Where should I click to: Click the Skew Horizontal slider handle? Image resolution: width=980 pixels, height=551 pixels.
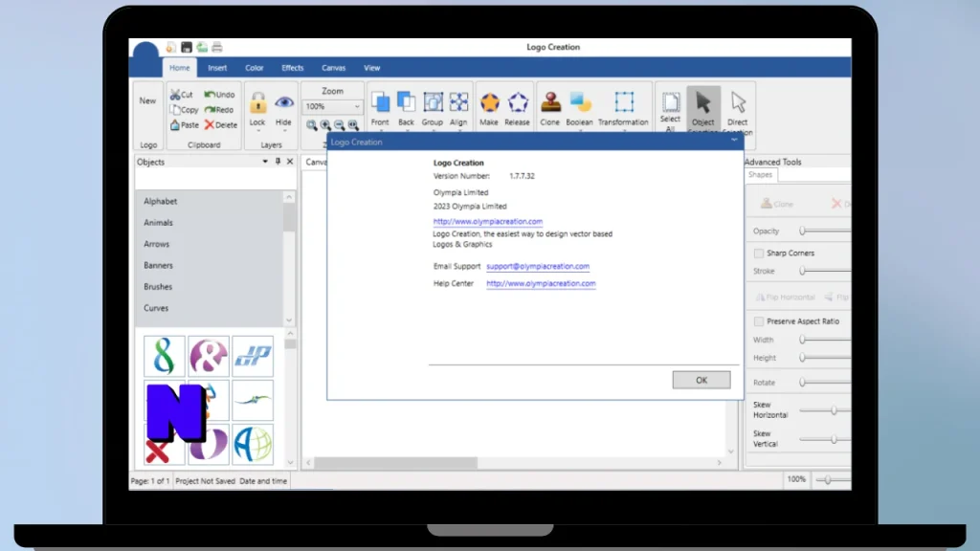[834, 410]
